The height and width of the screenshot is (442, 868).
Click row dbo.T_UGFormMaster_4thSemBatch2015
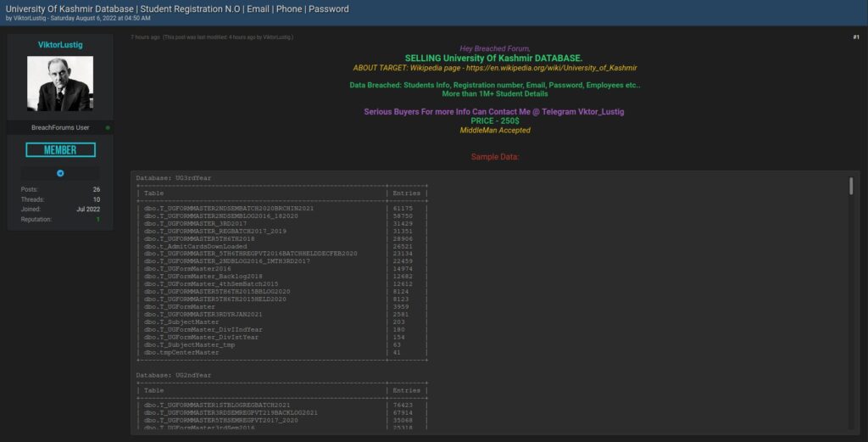282,284
